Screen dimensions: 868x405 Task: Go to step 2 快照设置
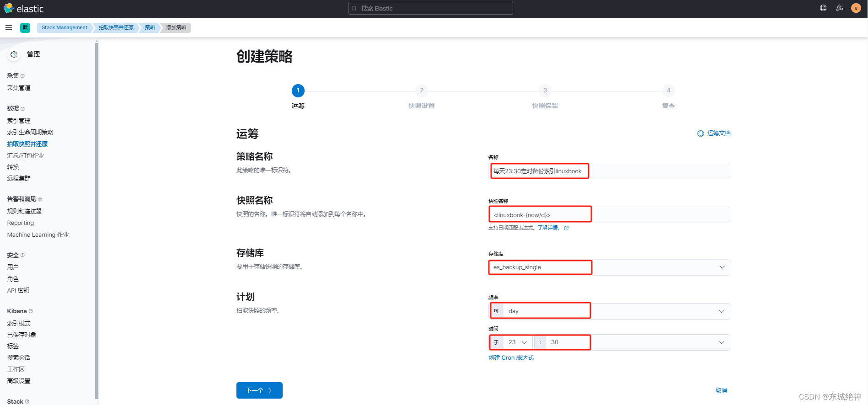click(x=422, y=97)
